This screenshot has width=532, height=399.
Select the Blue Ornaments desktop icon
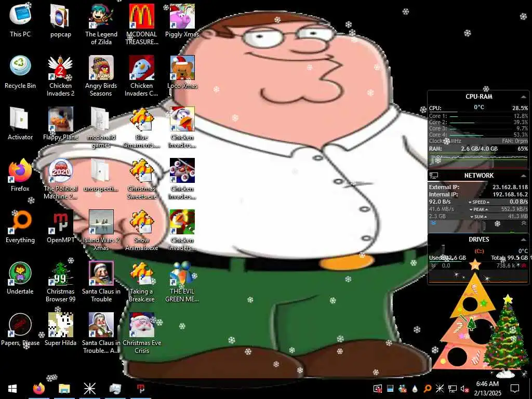(x=142, y=127)
